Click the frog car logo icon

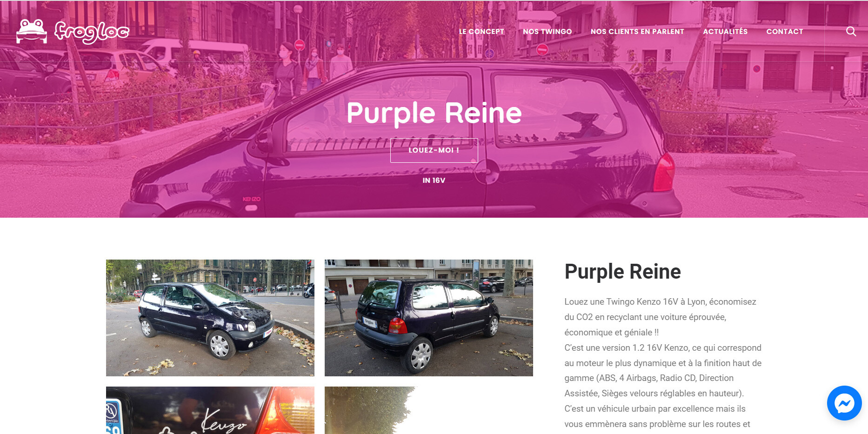[x=32, y=31]
